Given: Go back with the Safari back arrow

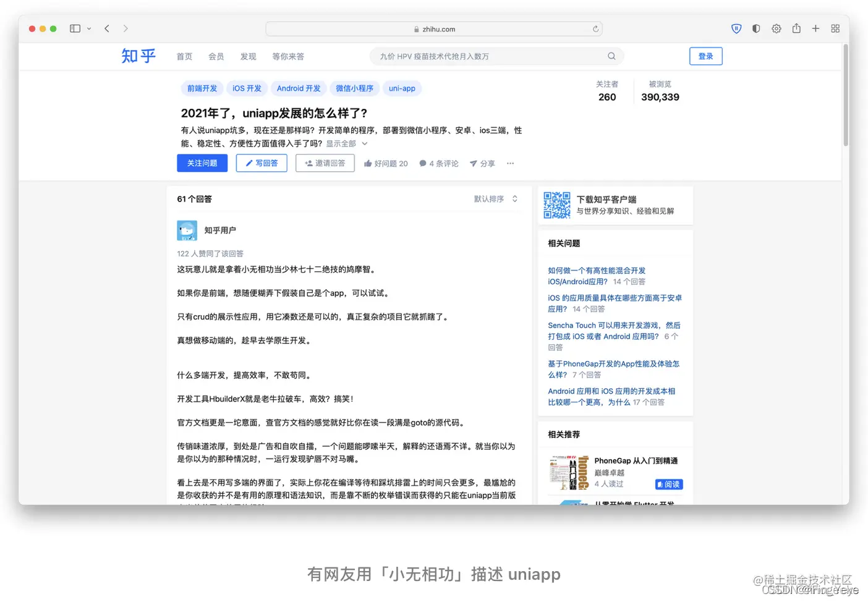Looking at the screenshot, I should pyautogui.click(x=107, y=28).
